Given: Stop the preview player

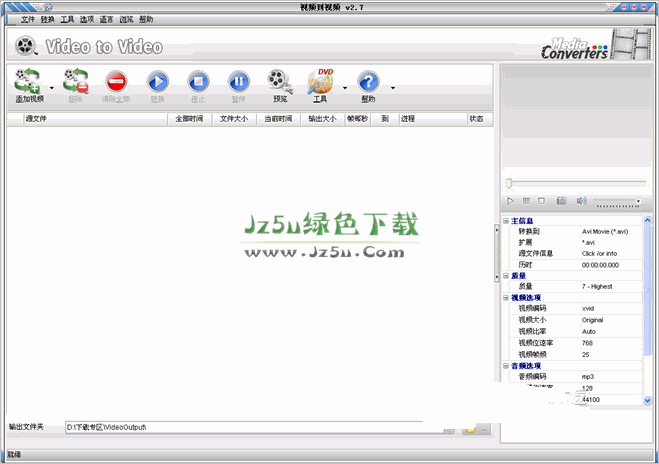Looking at the screenshot, I should (x=541, y=201).
